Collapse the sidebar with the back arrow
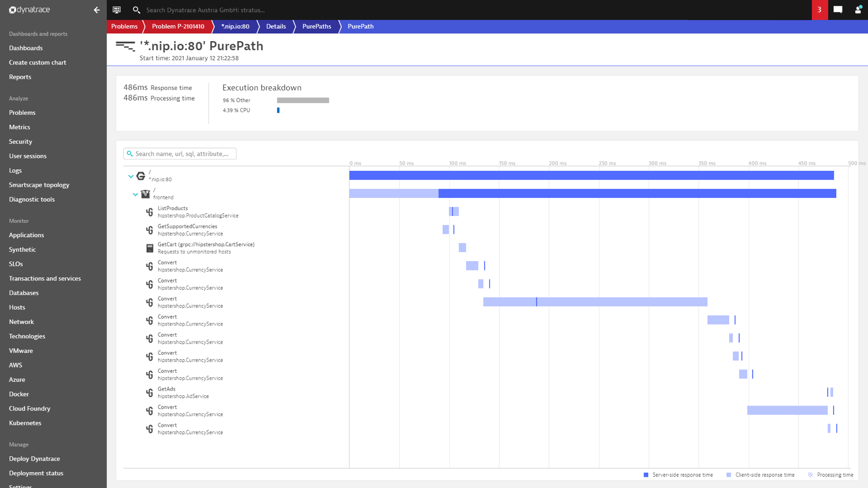Viewport: 868px width, 488px height. [96, 10]
